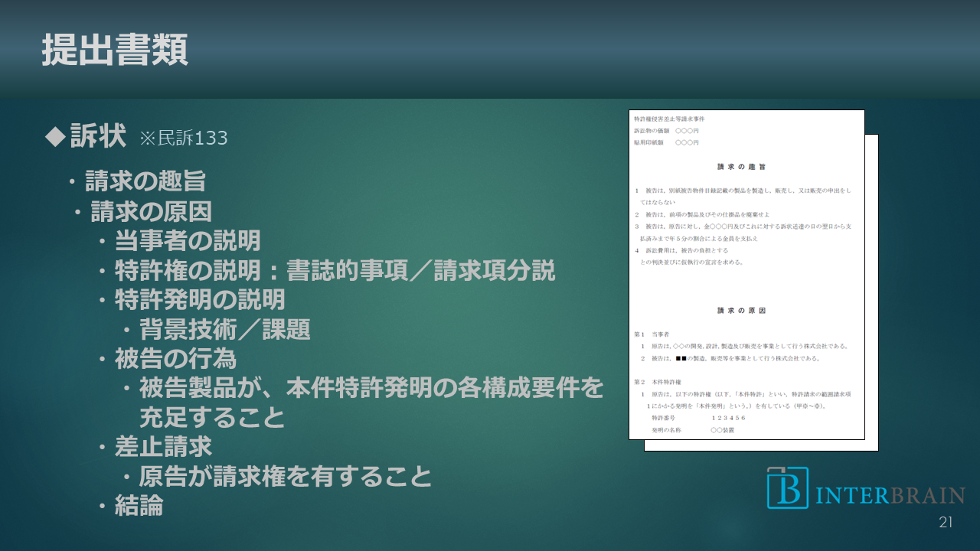This screenshot has width=980, height=551.
Task: Click the 当事者の説明 bullet
Action: click(187, 241)
